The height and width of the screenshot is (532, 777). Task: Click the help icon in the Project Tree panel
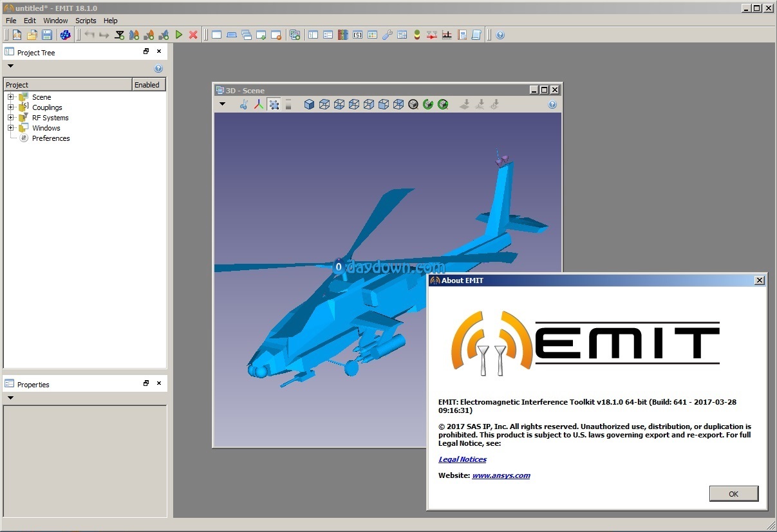click(x=158, y=69)
